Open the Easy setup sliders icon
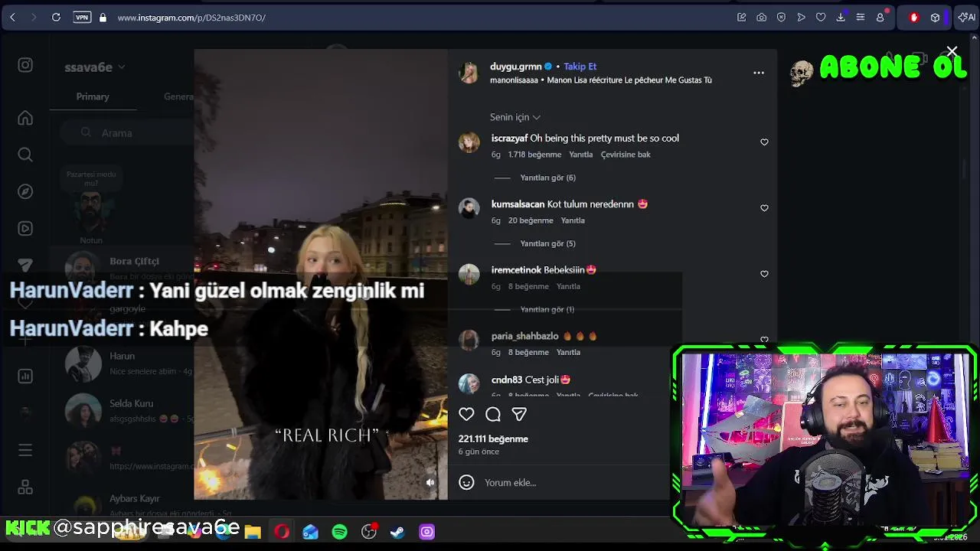980x551 pixels. (861, 17)
